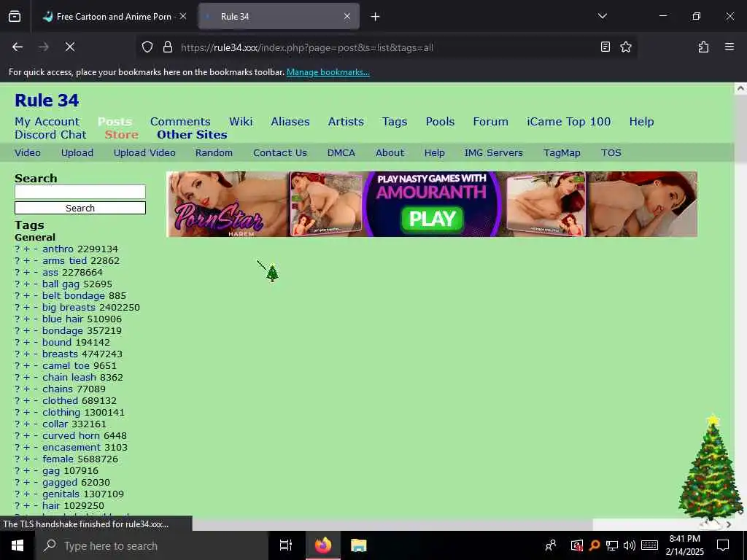Open Contact Us page
The image size is (747, 560).
(x=280, y=152)
